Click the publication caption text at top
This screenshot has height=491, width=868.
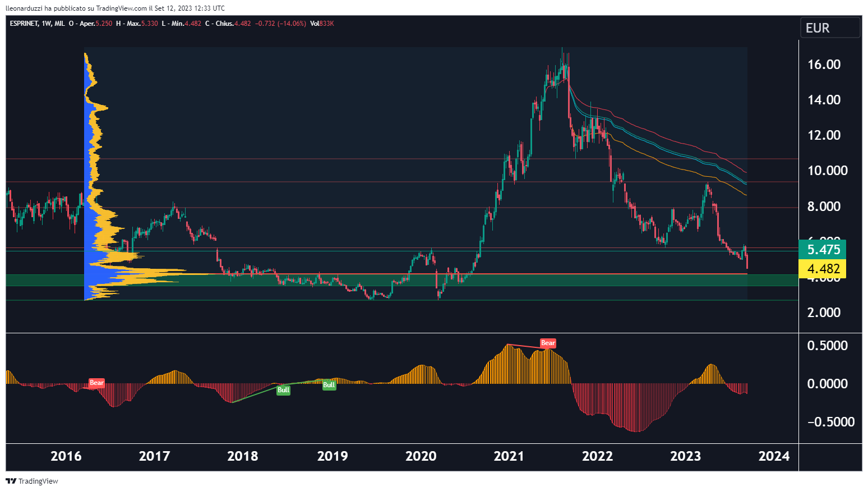pyautogui.click(x=116, y=8)
